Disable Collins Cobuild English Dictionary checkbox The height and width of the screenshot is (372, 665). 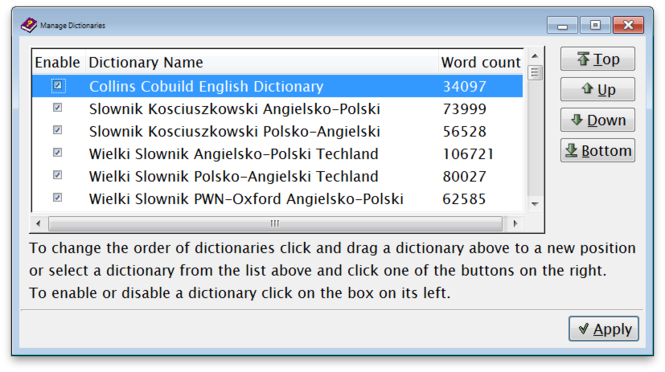[57, 85]
